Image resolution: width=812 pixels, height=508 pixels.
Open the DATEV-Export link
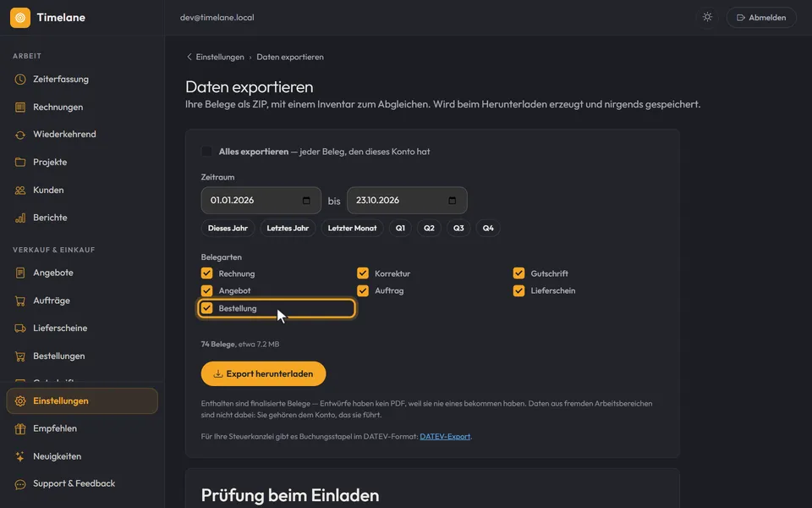click(445, 437)
